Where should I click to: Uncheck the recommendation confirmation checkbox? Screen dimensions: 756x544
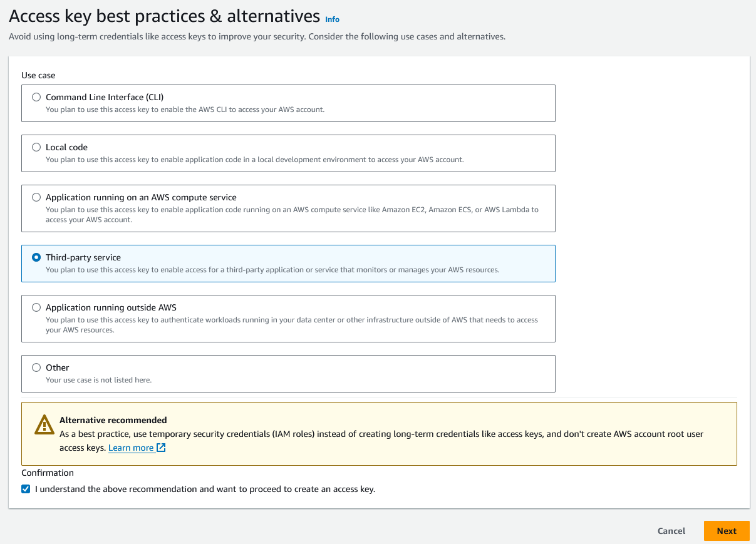coord(26,489)
